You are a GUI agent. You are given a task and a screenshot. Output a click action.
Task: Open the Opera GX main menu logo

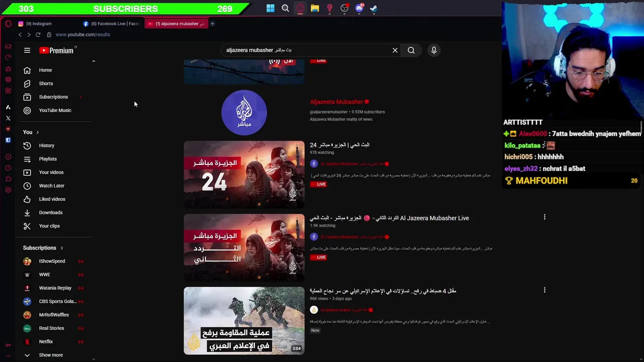coord(8,24)
